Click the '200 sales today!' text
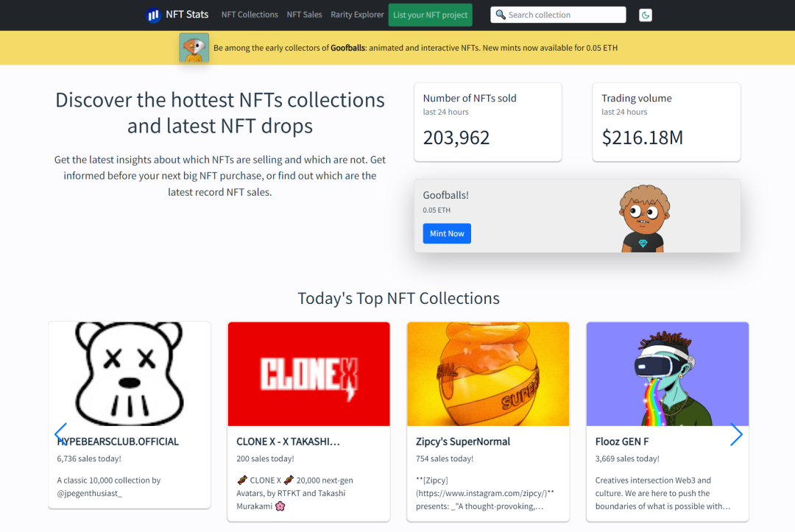Viewport: 795px width, 532px height. coord(265,458)
